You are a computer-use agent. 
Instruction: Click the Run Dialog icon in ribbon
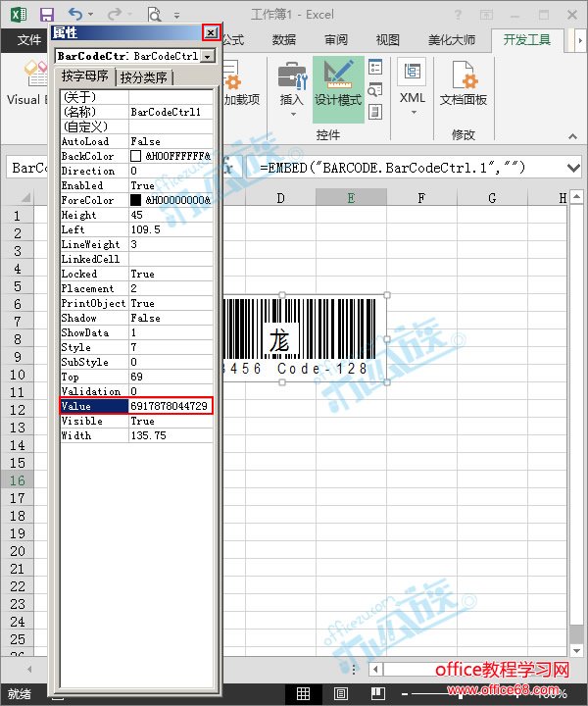(x=375, y=111)
